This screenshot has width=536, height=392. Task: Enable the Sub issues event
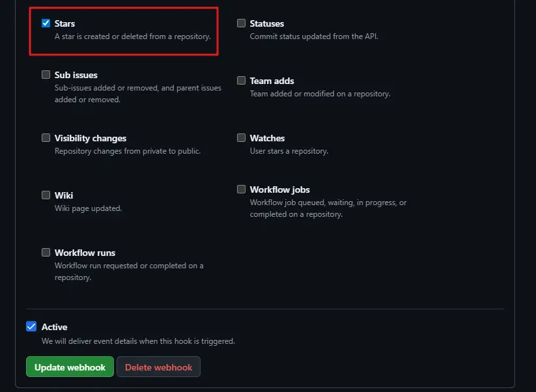(x=46, y=74)
